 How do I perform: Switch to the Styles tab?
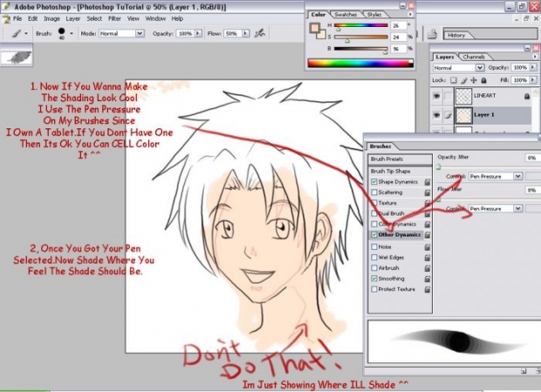point(373,15)
